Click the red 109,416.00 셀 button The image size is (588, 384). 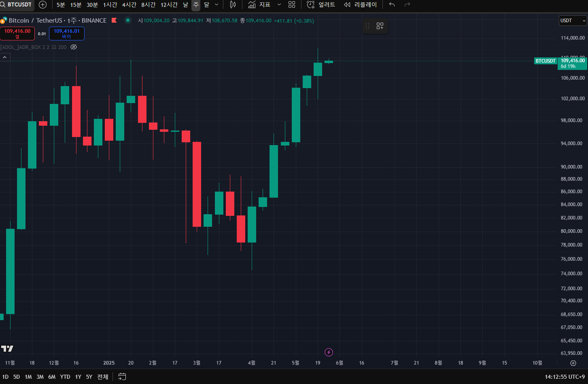click(x=17, y=34)
